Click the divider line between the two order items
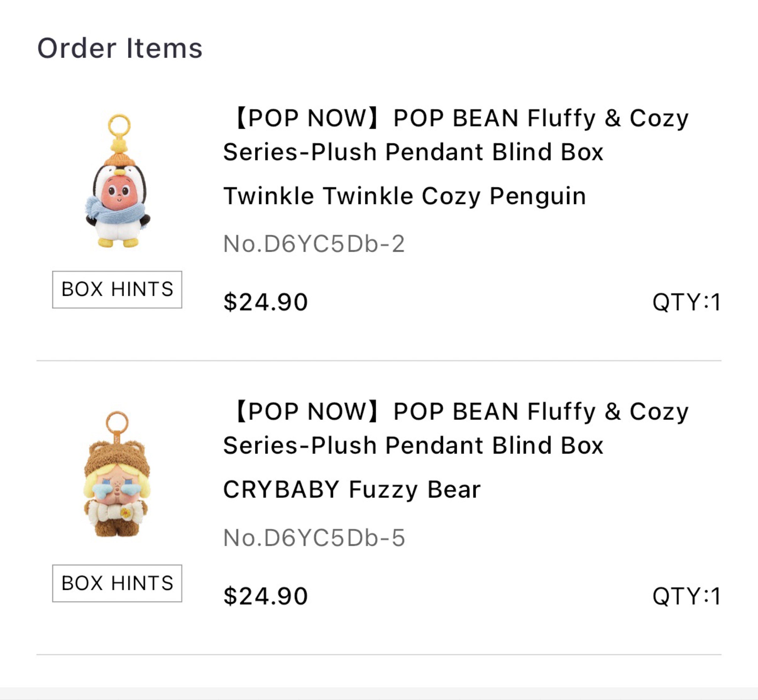 [379, 360]
